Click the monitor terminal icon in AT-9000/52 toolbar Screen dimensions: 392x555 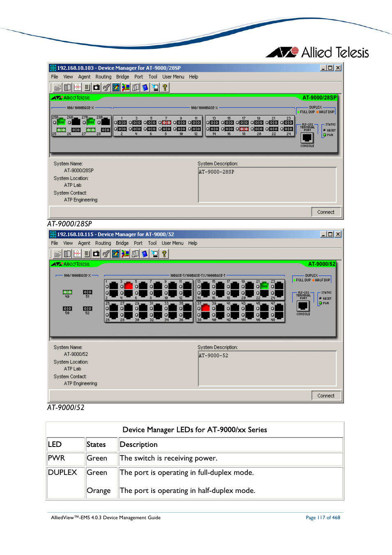(154, 254)
